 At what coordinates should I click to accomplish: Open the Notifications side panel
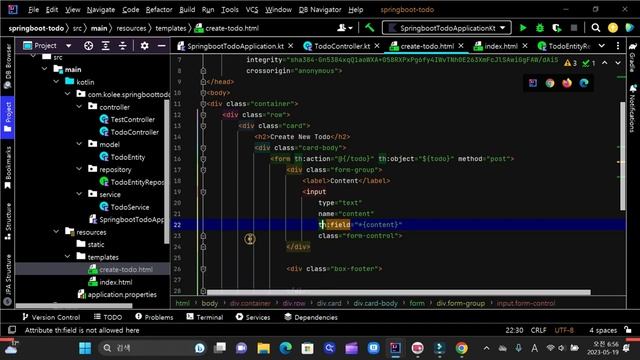click(633, 109)
